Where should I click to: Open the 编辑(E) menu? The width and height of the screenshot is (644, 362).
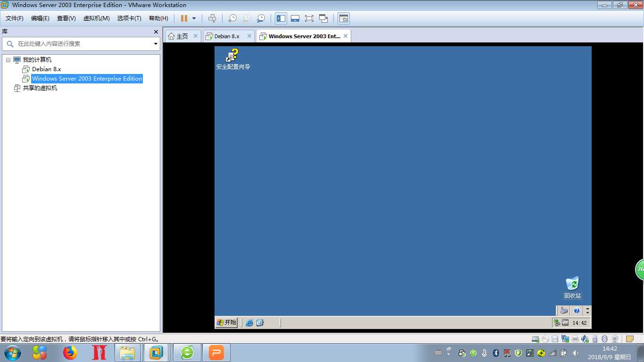[40, 18]
